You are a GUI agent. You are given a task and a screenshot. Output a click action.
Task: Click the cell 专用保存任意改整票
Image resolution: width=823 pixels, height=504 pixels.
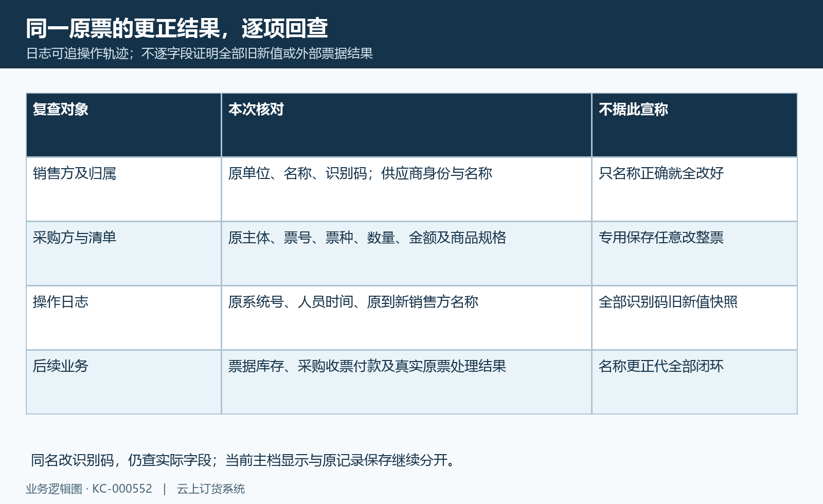point(694,254)
